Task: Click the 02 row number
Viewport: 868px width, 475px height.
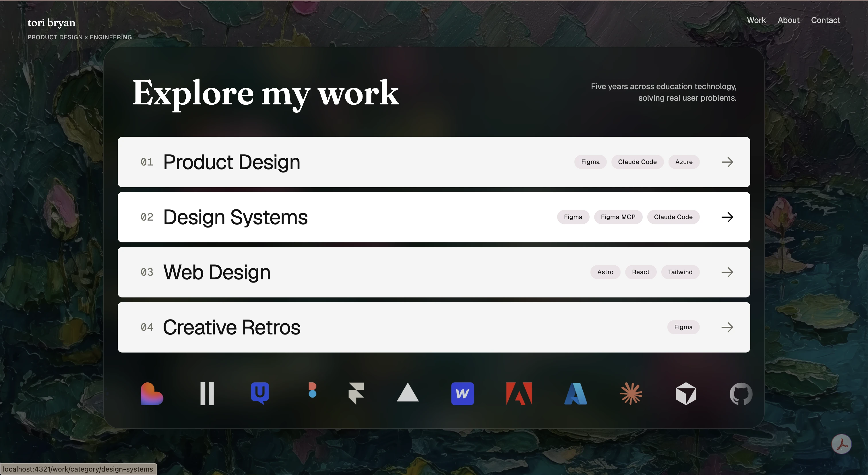Action: coord(147,217)
